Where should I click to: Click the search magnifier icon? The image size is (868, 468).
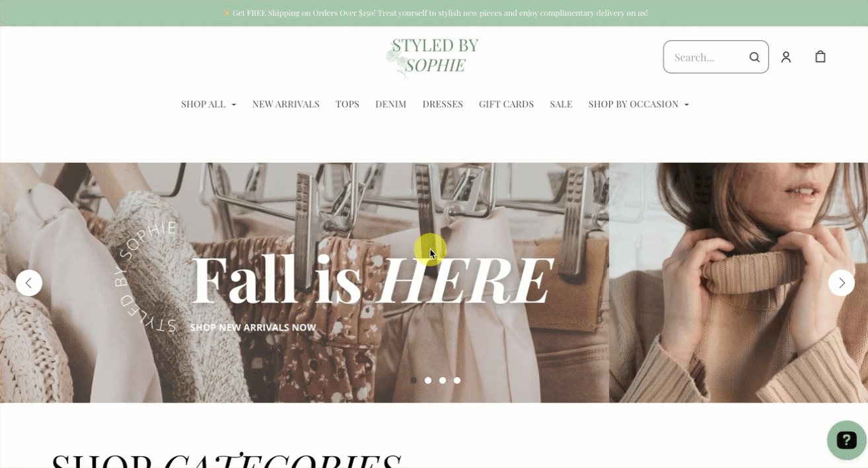point(754,57)
